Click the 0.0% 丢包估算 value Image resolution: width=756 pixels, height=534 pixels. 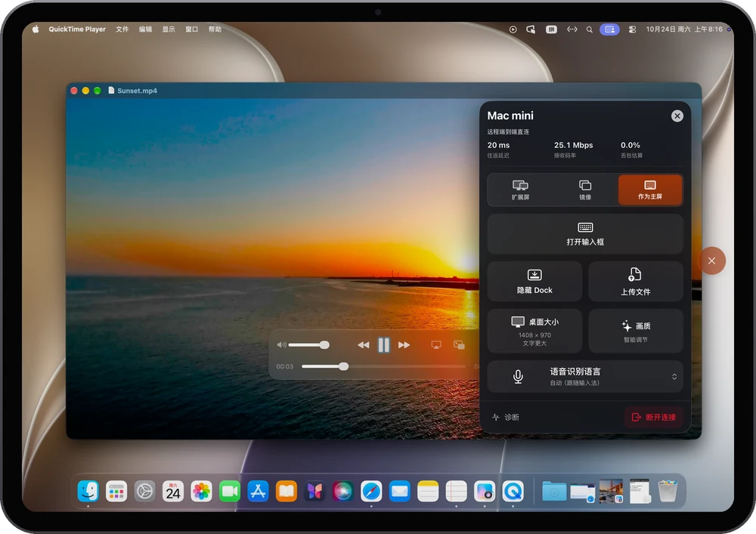click(631, 145)
